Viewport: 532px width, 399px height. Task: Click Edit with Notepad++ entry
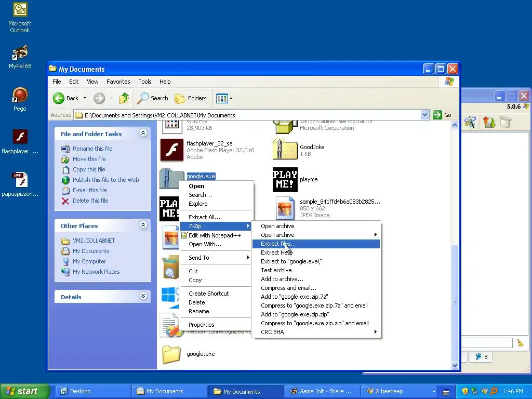(x=217, y=235)
